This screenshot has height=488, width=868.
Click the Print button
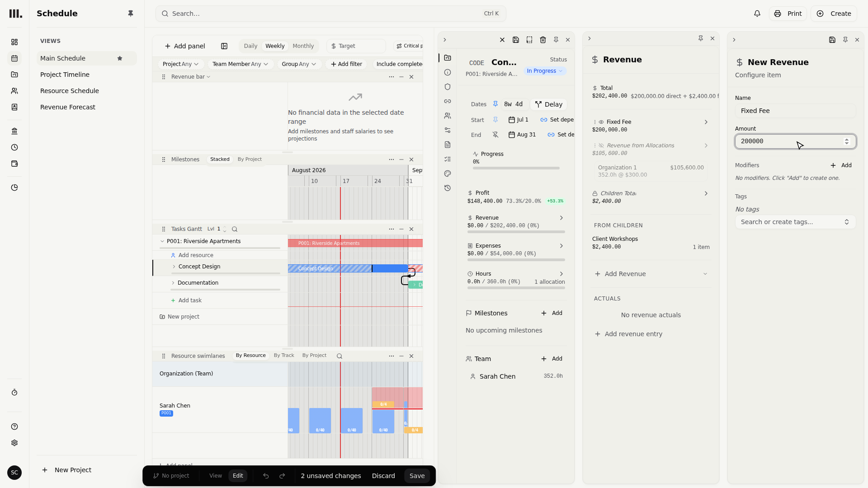[x=788, y=14]
